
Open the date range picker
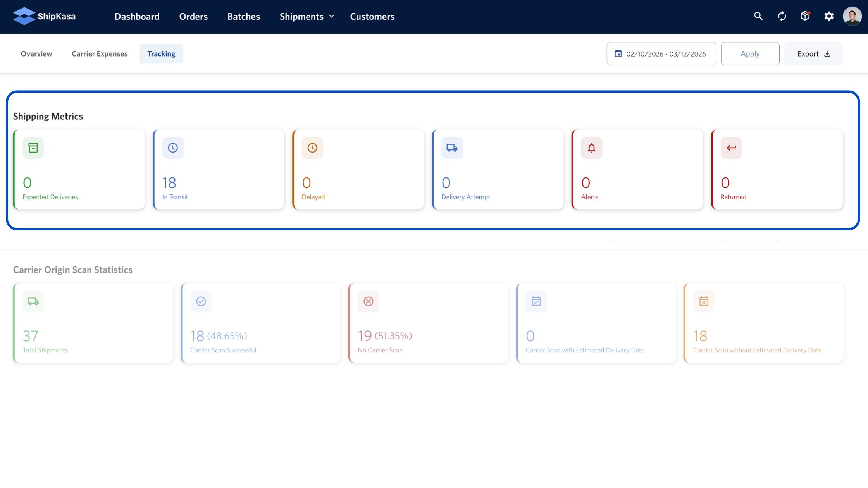(x=661, y=54)
